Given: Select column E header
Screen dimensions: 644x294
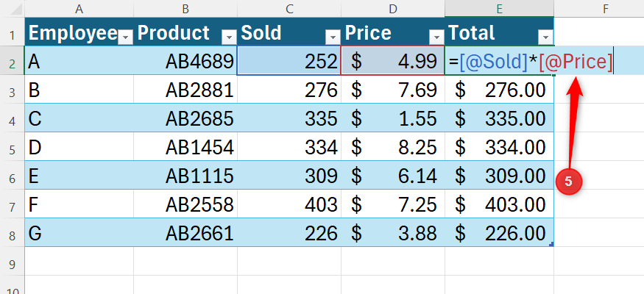Looking at the screenshot, I should 500,9.
